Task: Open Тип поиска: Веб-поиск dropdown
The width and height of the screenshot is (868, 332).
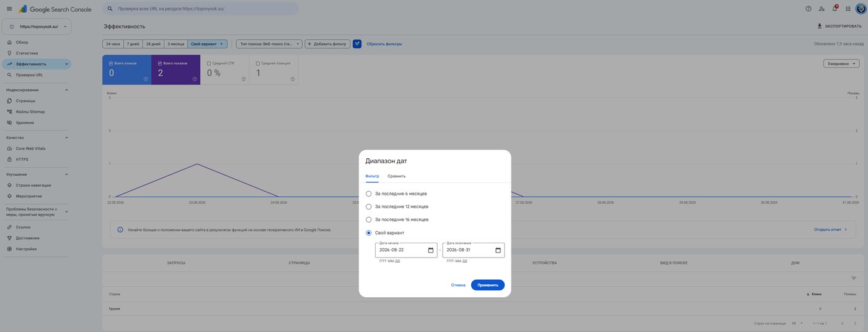Action: click(x=269, y=44)
